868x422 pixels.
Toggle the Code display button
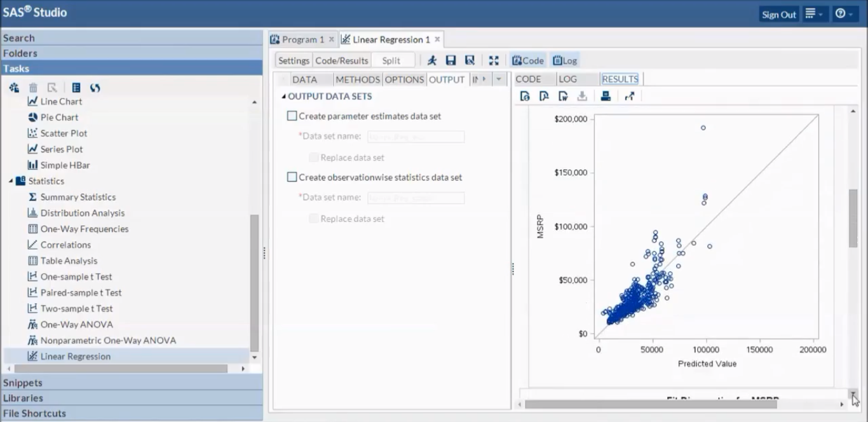pyautogui.click(x=527, y=60)
